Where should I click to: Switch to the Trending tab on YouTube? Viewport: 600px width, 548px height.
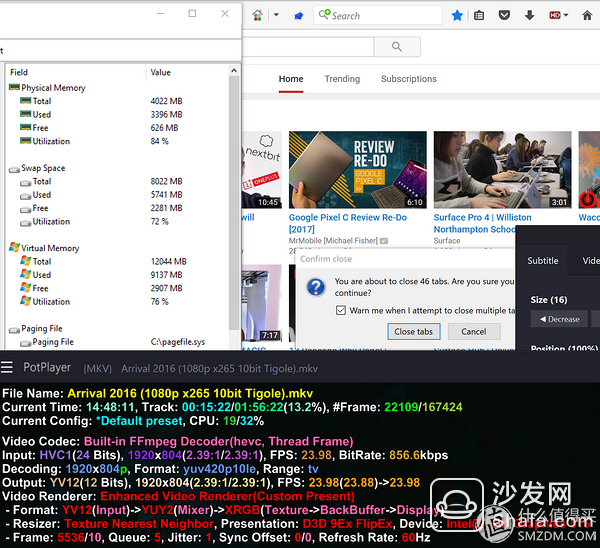pyautogui.click(x=342, y=79)
